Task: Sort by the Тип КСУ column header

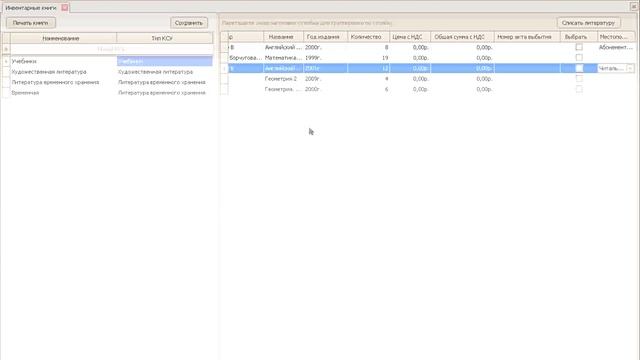Action: click(x=164, y=38)
